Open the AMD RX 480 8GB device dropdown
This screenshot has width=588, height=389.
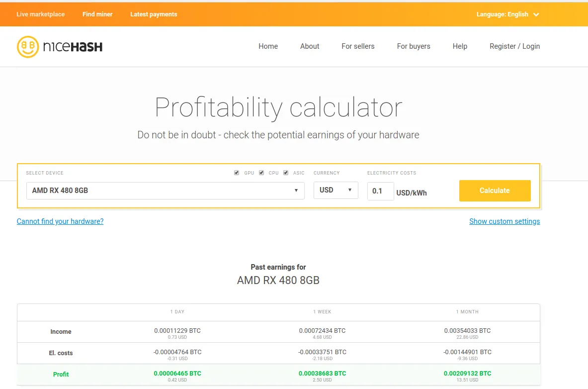(166, 191)
